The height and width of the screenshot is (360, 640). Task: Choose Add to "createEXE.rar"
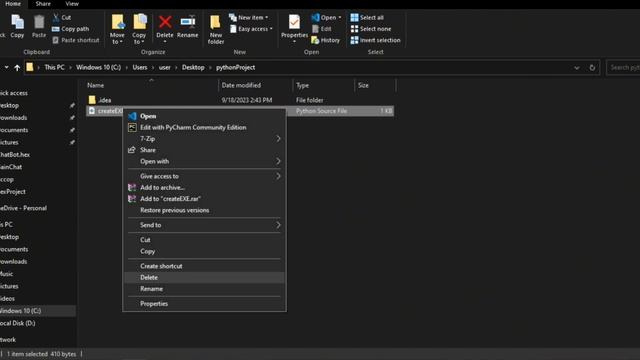click(x=204, y=199)
